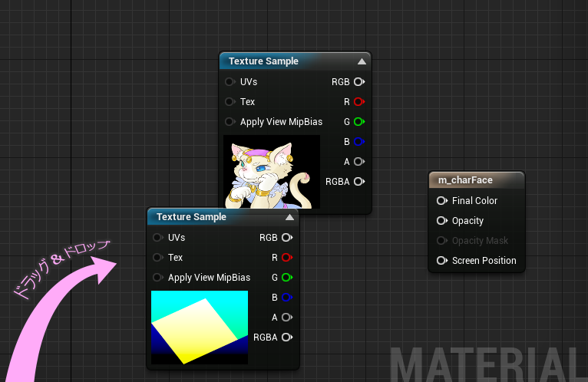The width and height of the screenshot is (588, 382).
Task: Click green G output pin of cat Texture Sample
Action: point(359,122)
